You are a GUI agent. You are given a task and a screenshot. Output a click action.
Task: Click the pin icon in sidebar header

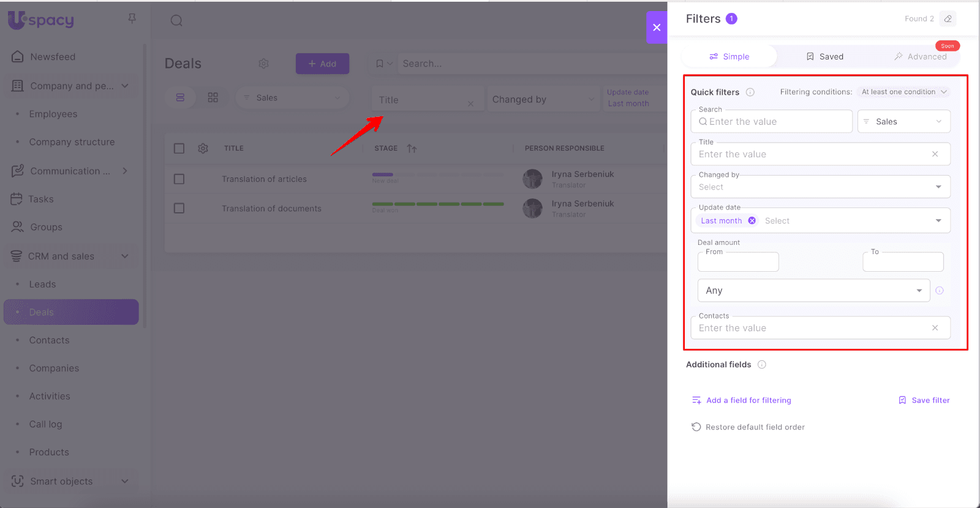point(132,19)
